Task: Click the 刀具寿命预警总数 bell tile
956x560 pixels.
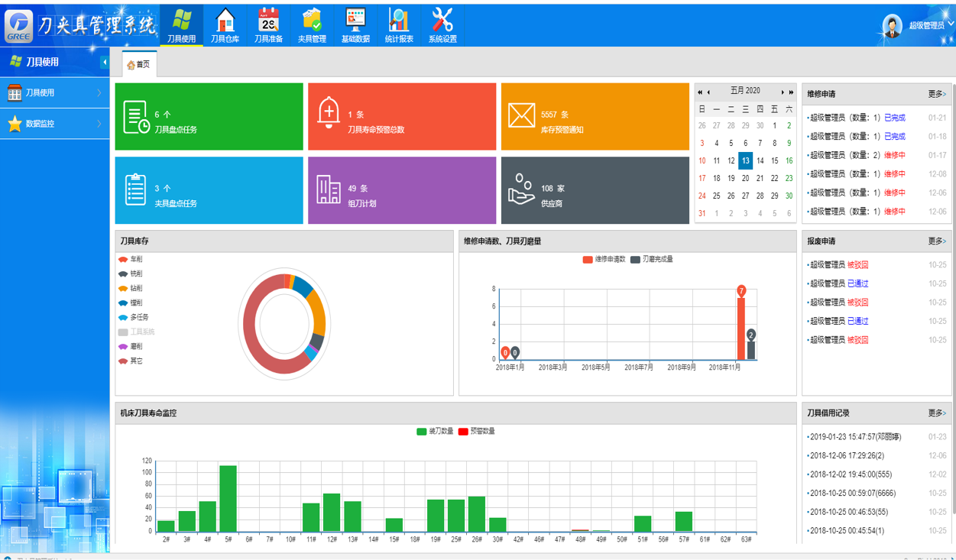Action: [401, 117]
